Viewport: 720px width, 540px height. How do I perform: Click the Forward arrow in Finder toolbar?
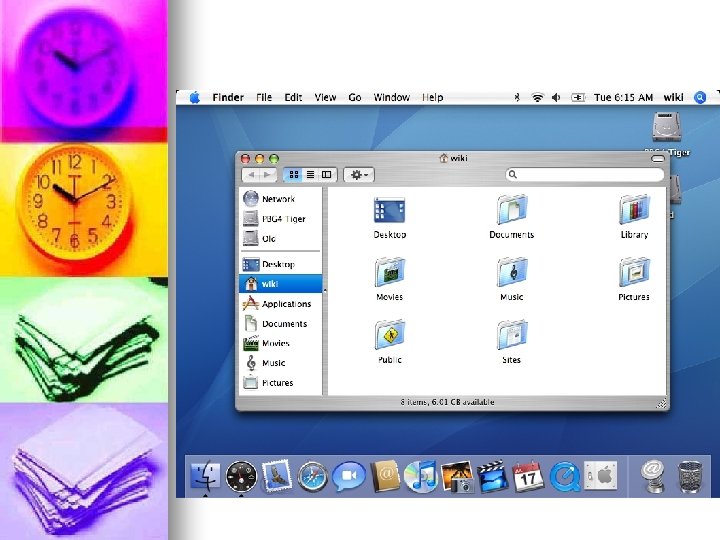(268, 174)
